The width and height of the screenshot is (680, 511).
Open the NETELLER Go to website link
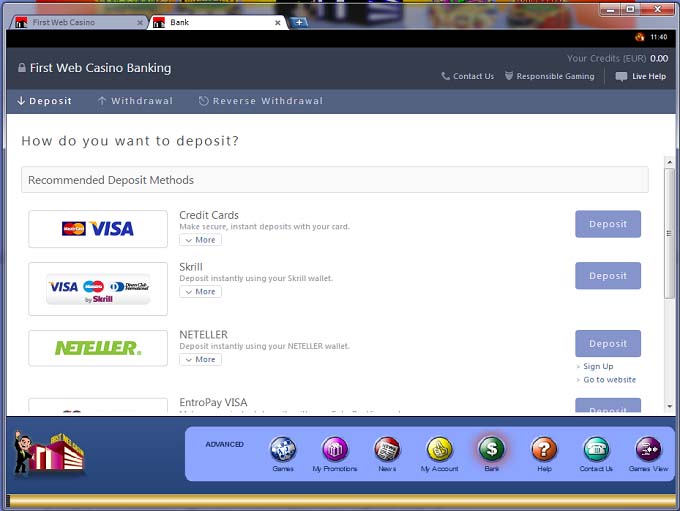[609, 380]
